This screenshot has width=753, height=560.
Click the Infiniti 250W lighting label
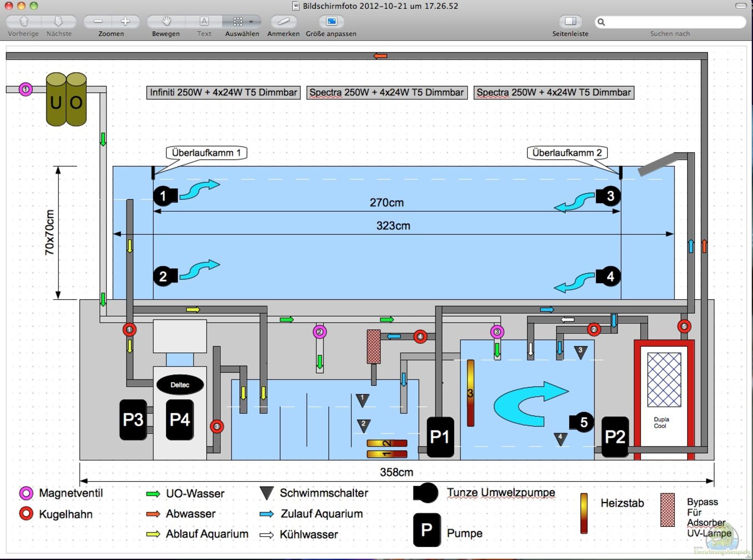[223, 93]
